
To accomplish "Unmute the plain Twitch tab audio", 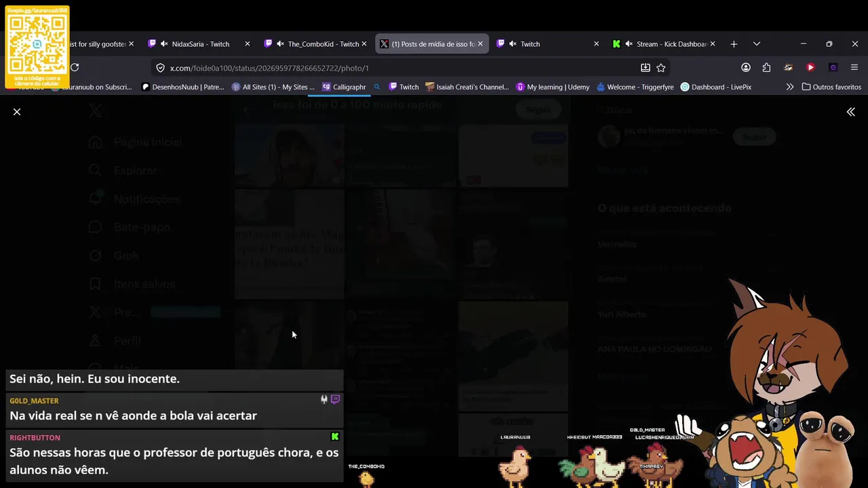I will click(x=513, y=44).
